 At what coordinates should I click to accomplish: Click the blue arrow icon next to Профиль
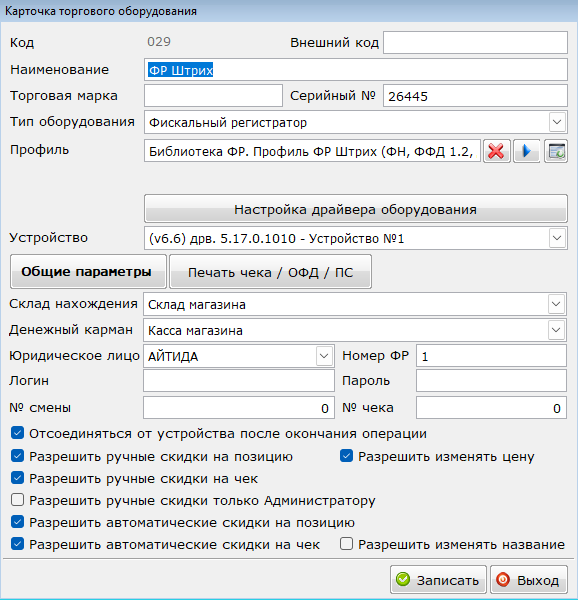pyautogui.click(x=526, y=151)
